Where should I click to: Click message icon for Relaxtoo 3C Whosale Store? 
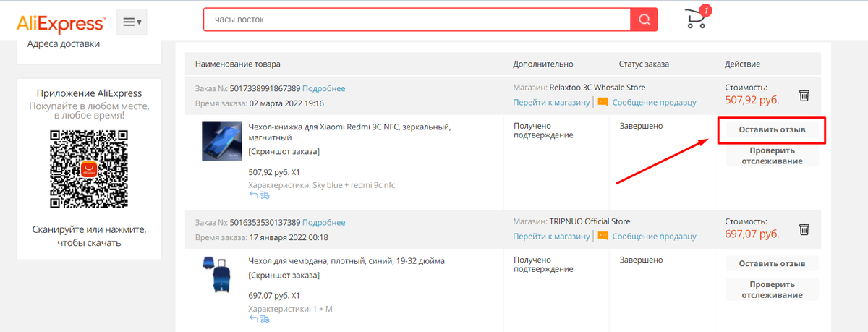coord(603,102)
